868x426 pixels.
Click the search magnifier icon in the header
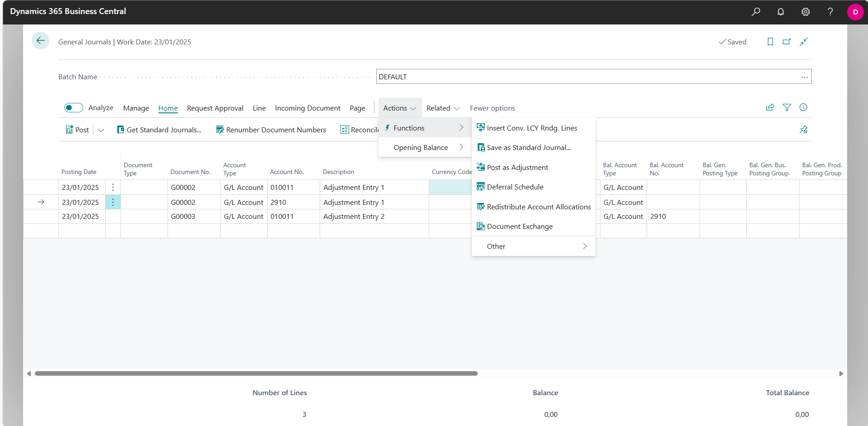pyautogui.click(x=756, y=12)
